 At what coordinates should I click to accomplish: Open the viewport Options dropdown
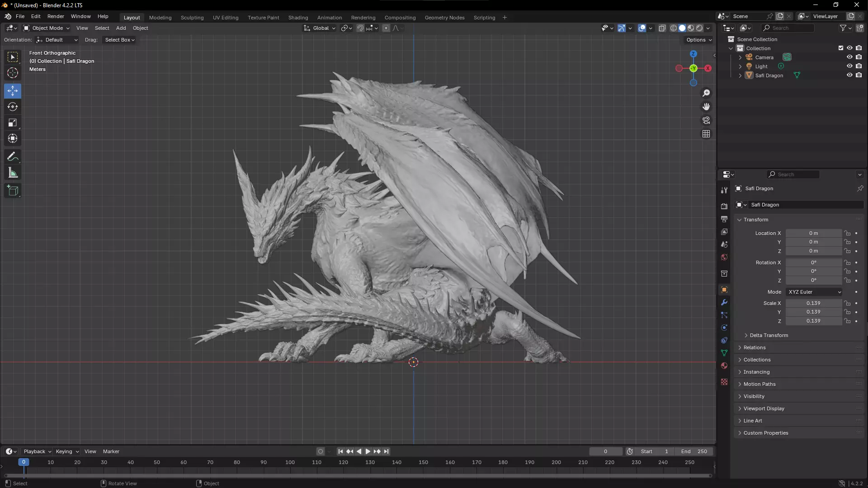point(699,40)
